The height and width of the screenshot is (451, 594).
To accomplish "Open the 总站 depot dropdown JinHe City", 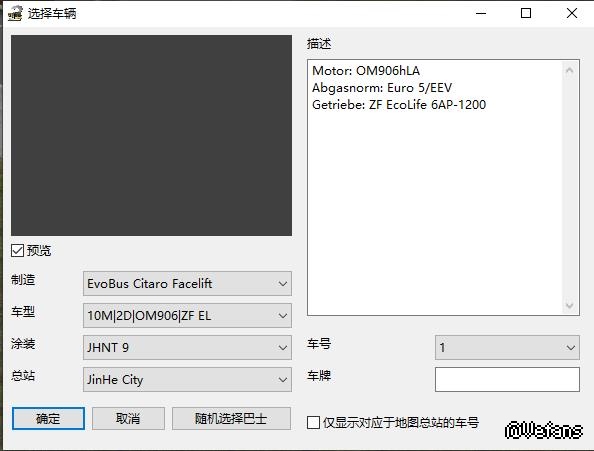I will pos(187,379).
